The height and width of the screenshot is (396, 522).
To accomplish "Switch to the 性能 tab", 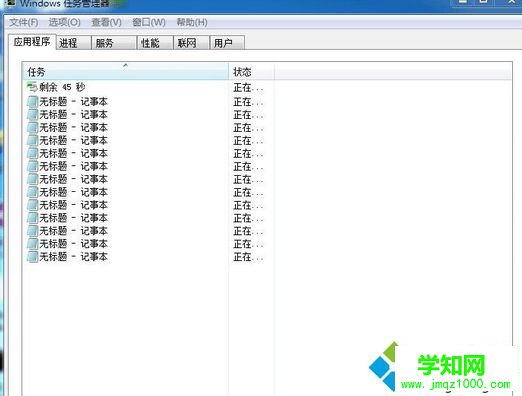I will pyautogui.click(x=155, y=43).
